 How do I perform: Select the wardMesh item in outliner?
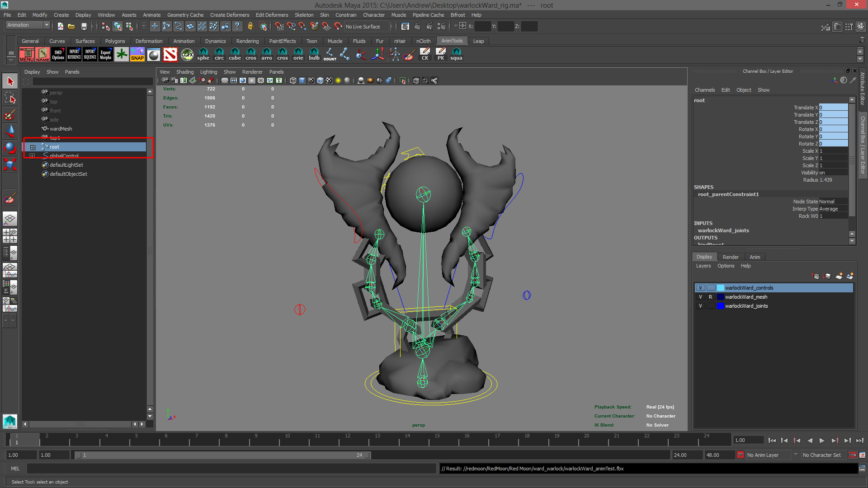61,129
